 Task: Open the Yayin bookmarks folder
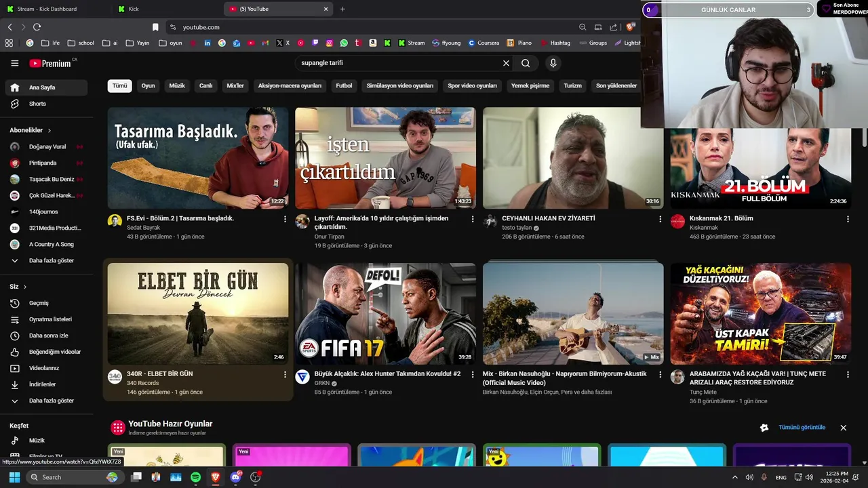click(138, 43)
